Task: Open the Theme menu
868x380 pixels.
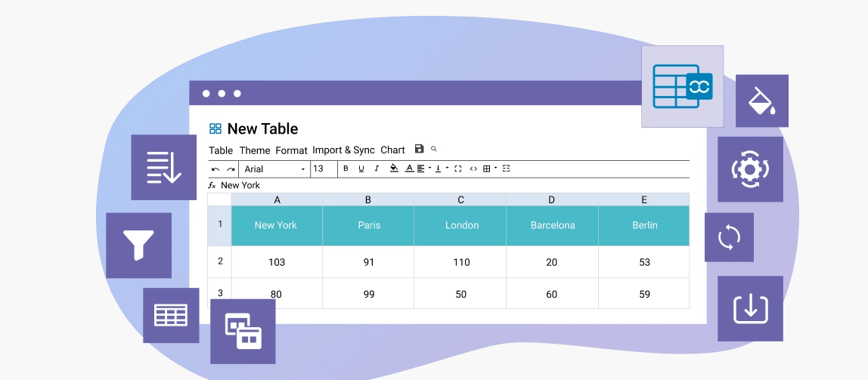Action: 255,150
